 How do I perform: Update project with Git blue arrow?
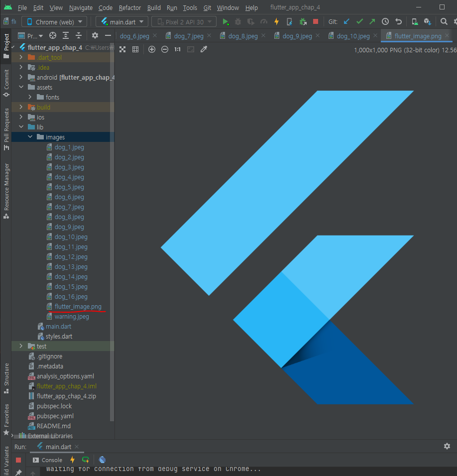click(x=346, y=21)
